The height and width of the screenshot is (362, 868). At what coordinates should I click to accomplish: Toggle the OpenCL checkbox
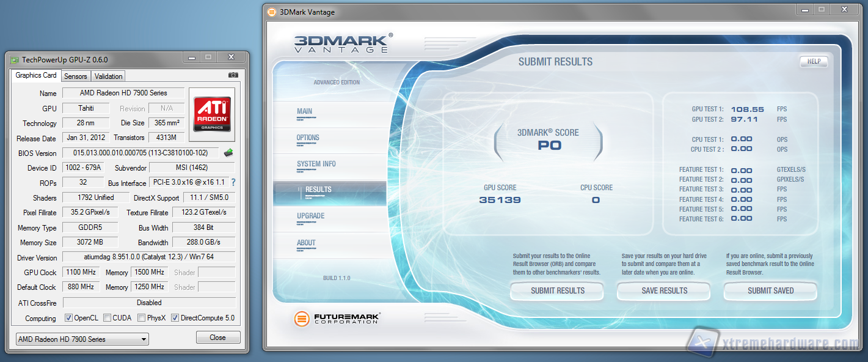[69, 318]
